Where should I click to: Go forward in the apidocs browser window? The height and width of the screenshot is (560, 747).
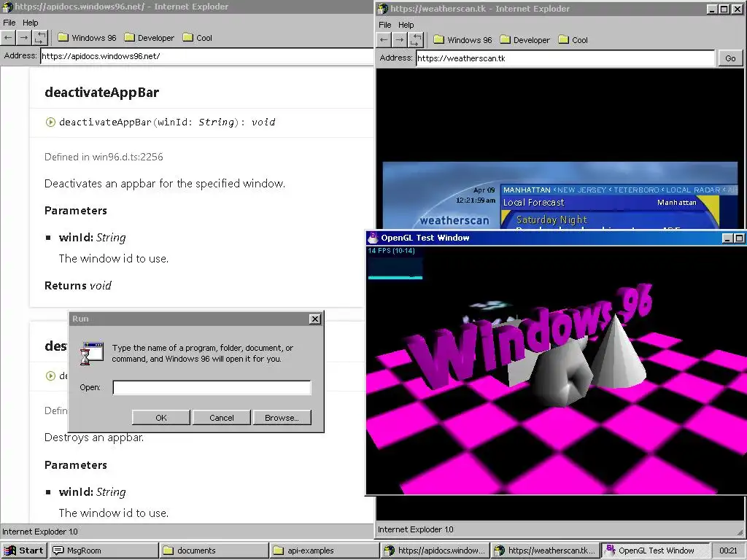24,38
